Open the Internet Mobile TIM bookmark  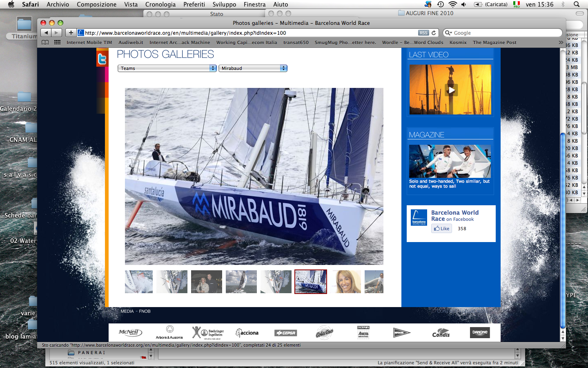[89, 42]
